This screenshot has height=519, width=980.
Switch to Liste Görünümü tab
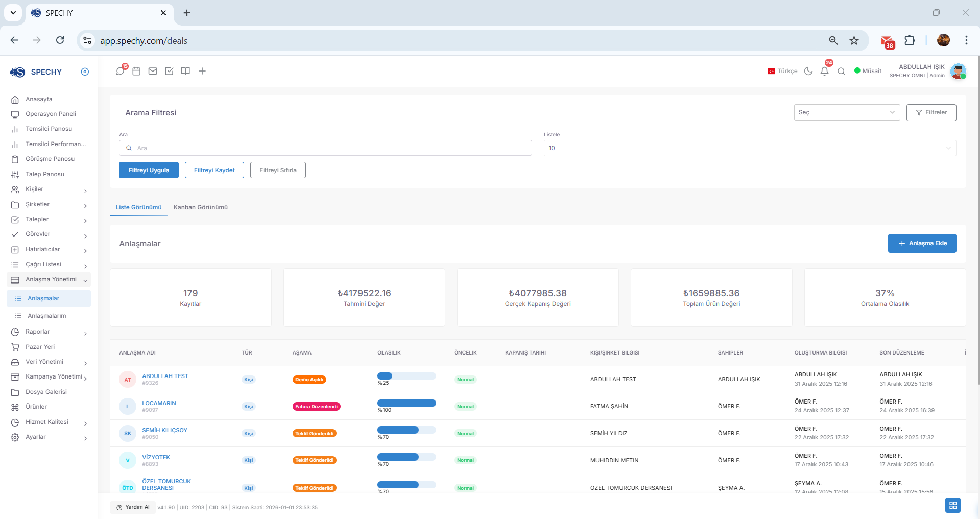coord(138,207)
